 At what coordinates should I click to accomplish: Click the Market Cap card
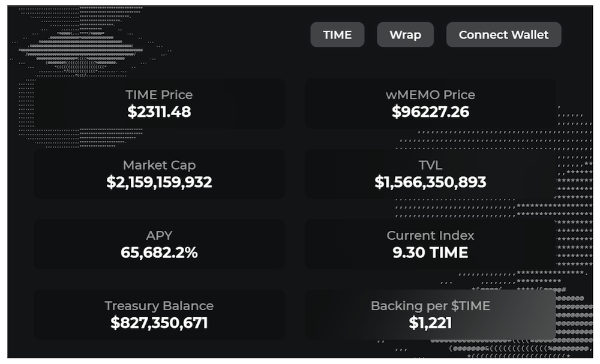point(159,174)
